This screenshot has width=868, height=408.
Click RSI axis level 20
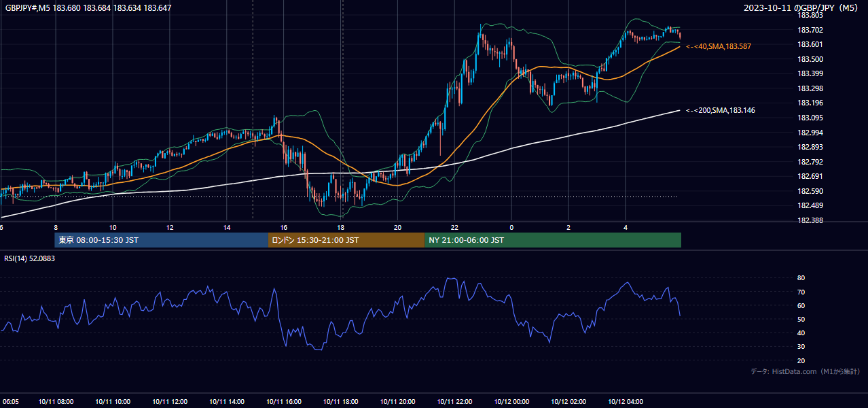tap(801, 360)
